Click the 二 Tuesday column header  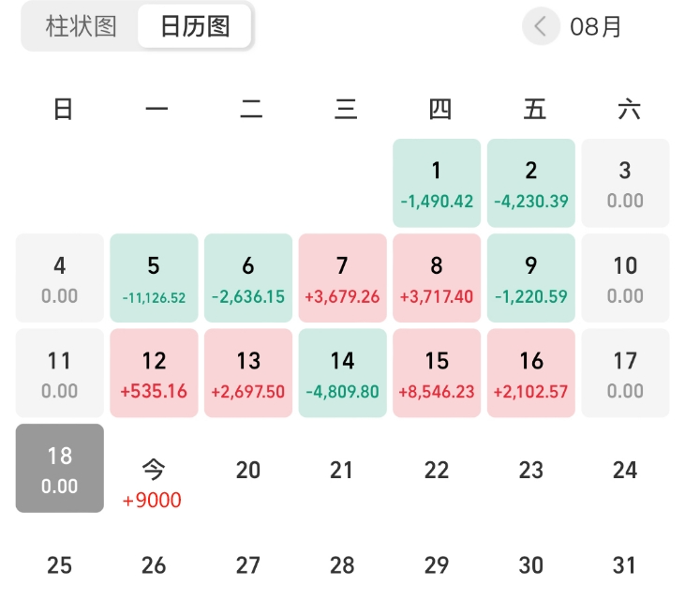[251, 109]
